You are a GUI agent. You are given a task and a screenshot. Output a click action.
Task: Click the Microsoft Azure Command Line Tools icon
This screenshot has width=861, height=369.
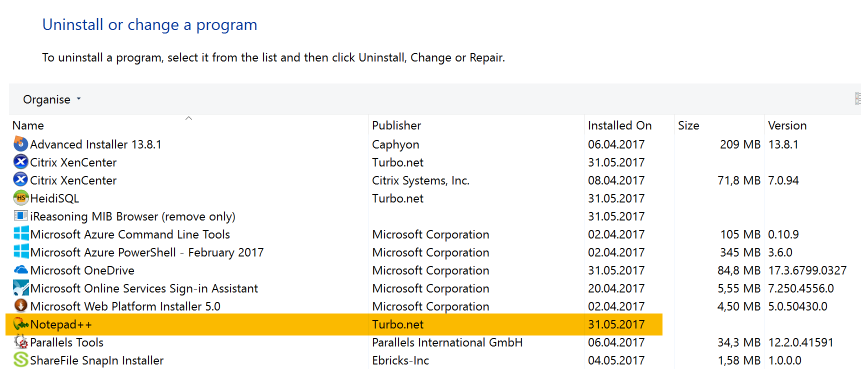coord(20,234)
